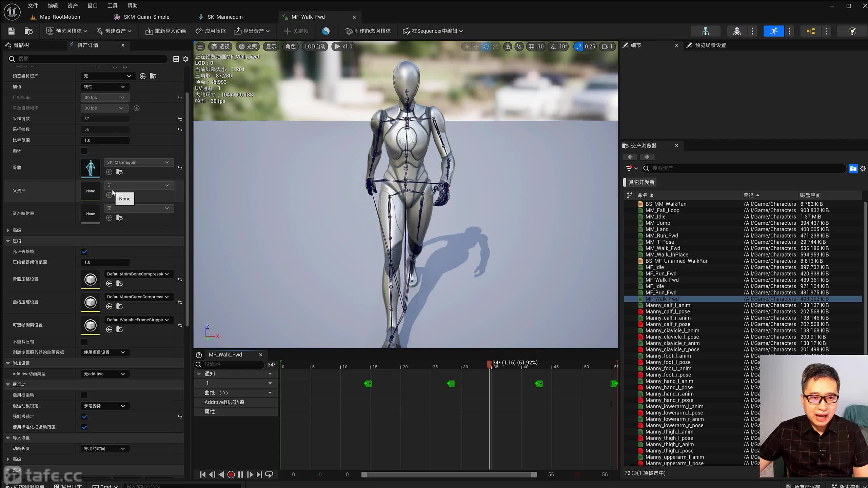Click the animation mode running figure icon

coord(773,31)
